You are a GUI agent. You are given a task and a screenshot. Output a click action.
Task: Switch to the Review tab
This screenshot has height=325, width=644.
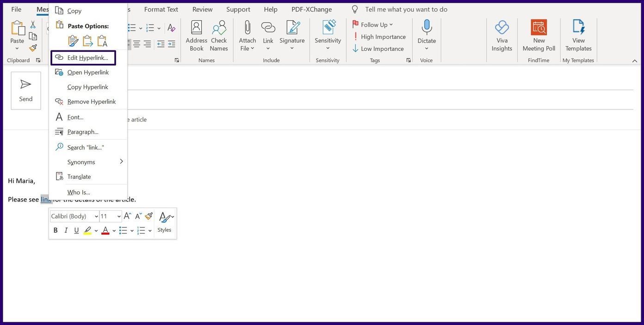[x=203, y=9]
